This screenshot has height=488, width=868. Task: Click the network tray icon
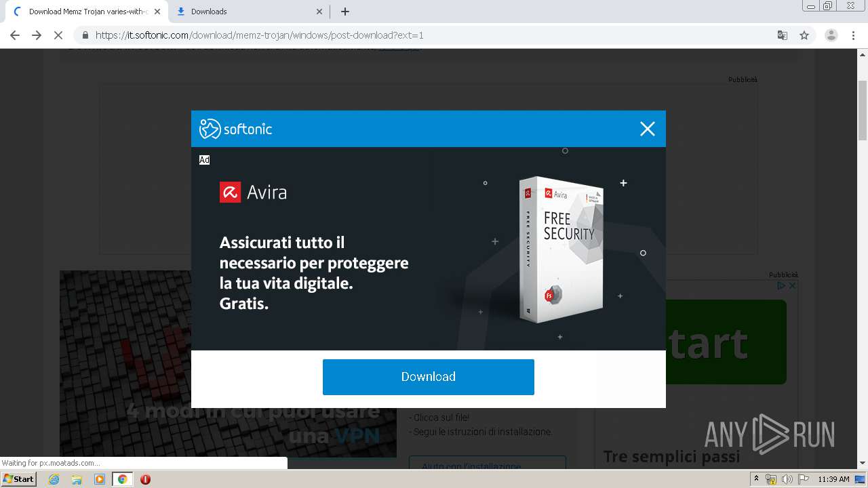tap(771, 479)
